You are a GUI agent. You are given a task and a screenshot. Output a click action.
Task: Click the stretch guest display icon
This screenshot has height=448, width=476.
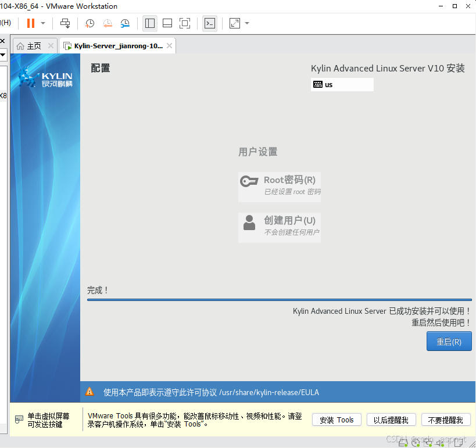click(x=235, y=23)
